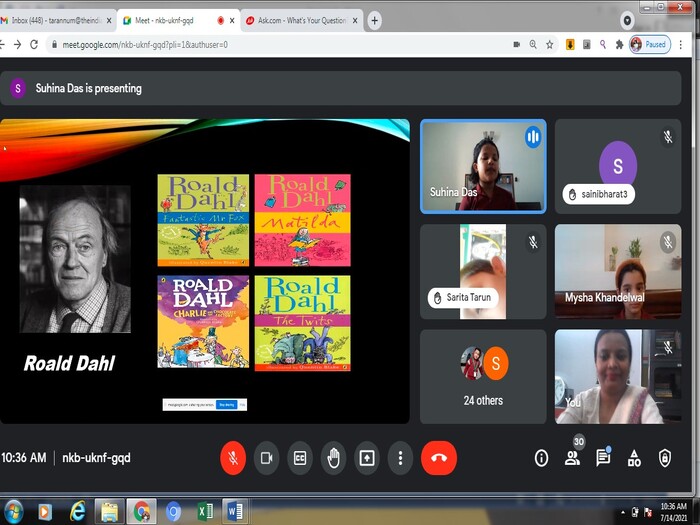Click your own 'You' video tile

(618, 376)
